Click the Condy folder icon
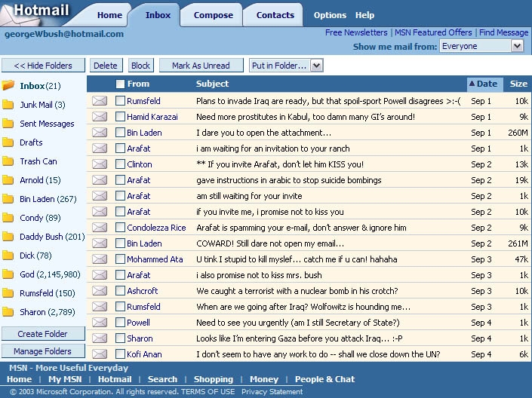Viewport: 532px width, 398px height. 8,218
